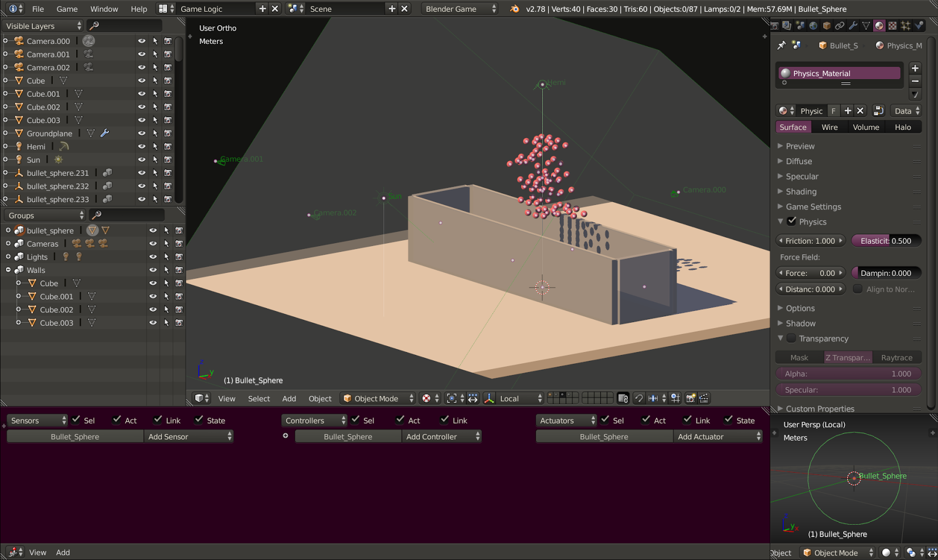The width and height of the screenshot is (938, 560).
Task: Switch to the World properties tab (globe icon)
Action: [814, 26]
